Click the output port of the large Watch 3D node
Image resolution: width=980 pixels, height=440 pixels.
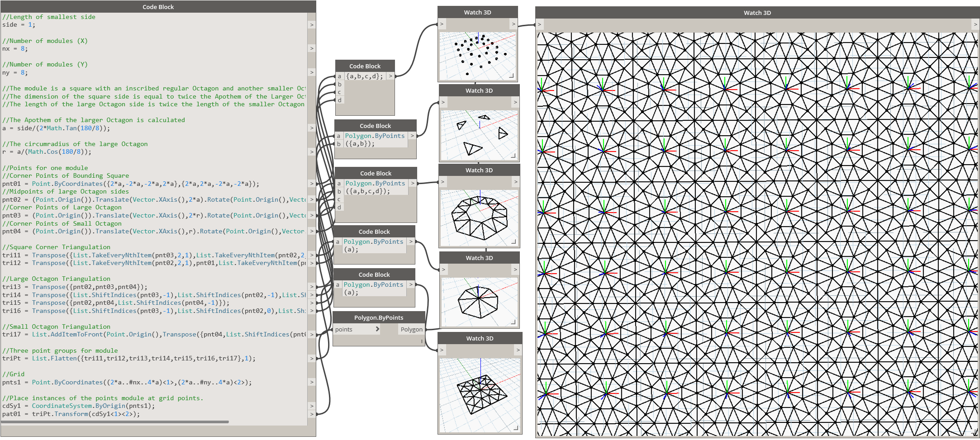pos(975,24)
